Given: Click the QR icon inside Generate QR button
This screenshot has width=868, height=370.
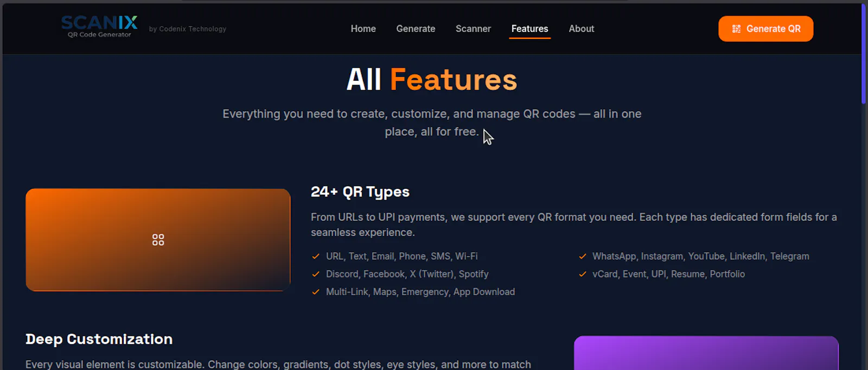Looking at the screenshot, I should tap(736, 29).
